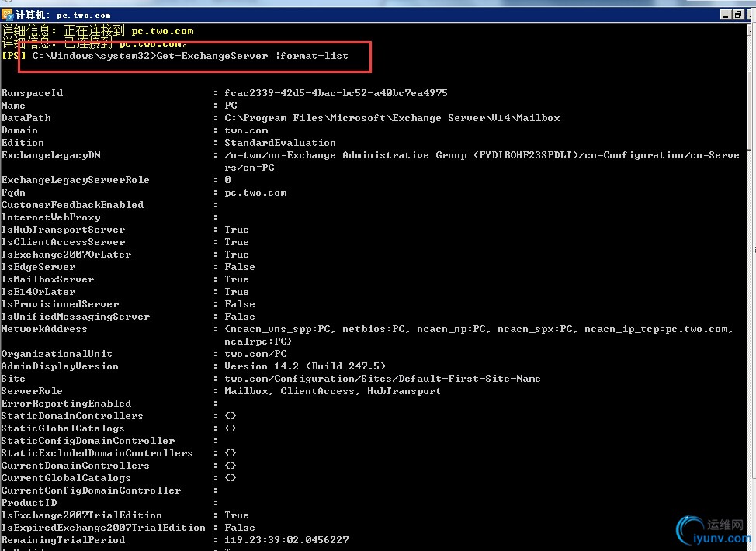Select the RunspaceId GUID value fcac2339-42d5-4bac
The width and height of the screenshot is (756, 551).
pos(335,93)
